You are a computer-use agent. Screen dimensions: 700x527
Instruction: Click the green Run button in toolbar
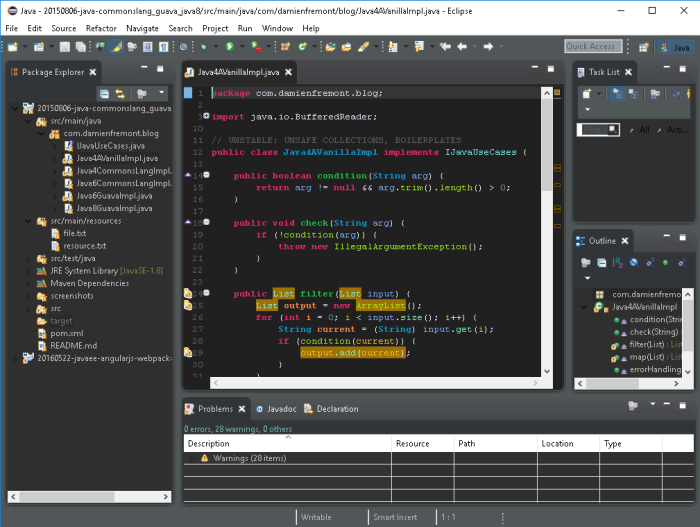pyautogui.click(x=229, y=46)
